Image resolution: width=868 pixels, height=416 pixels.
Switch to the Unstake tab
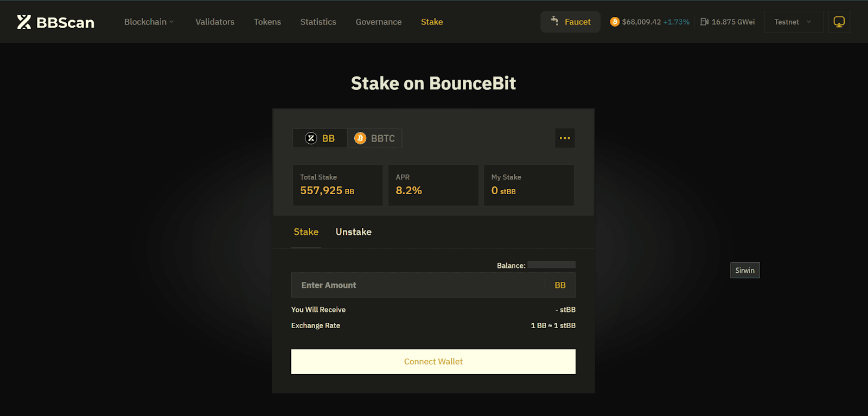[x=353, y=232]
